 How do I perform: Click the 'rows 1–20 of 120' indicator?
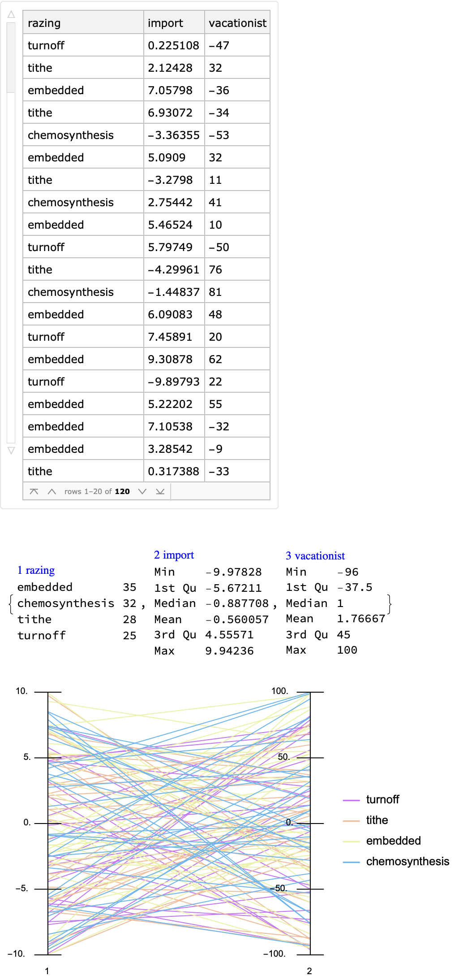[x=97, y=491]
